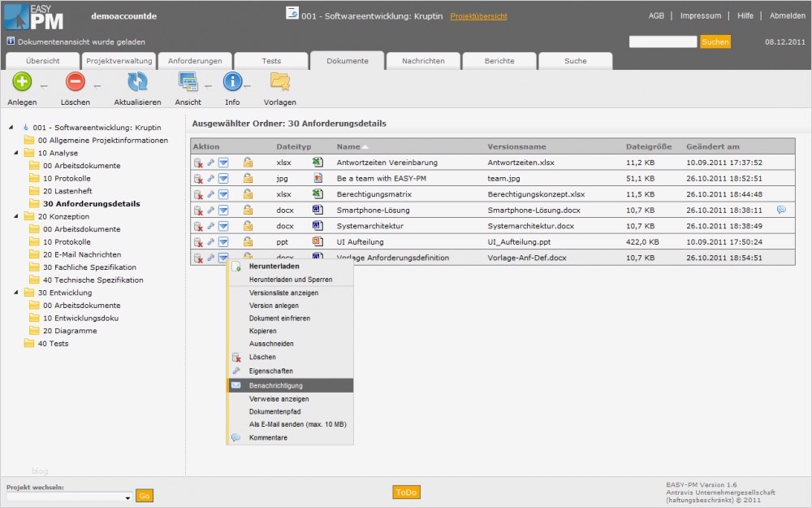Screen dimensions: 812x508
Task: Click Excel icon in Berechtigungsmatrix row
Action: coord(317,194)
